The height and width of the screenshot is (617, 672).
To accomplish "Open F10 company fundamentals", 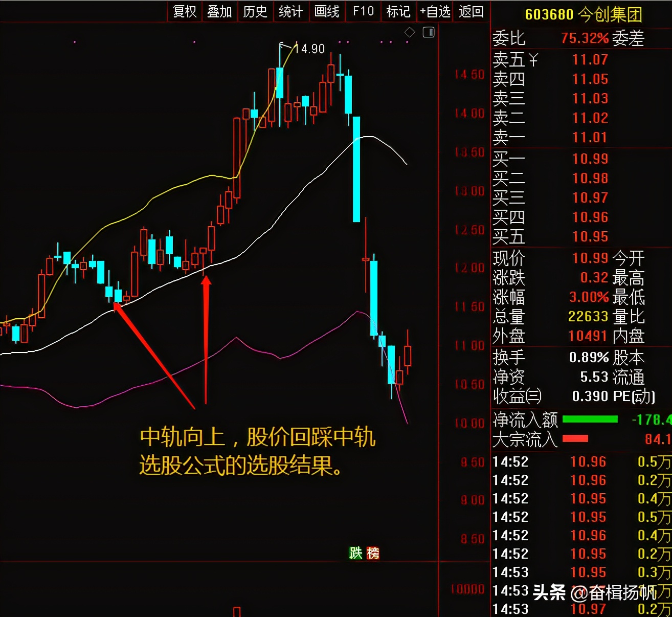I will coord(363,10).
